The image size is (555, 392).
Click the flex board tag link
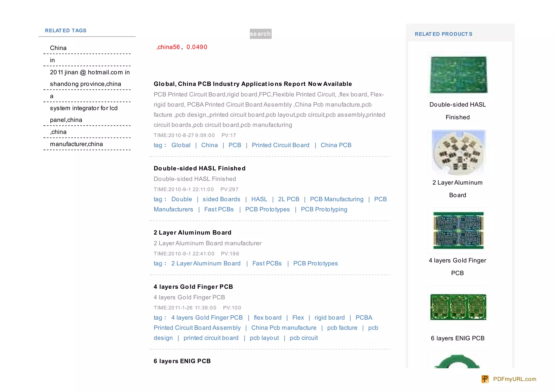[x=267, y=318]
